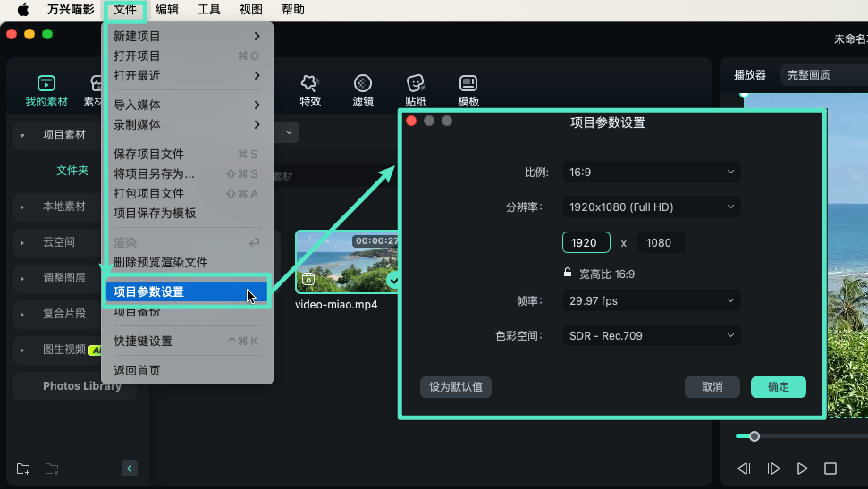
Task: Click the next frame step button
Action: (x=773, y=468)
